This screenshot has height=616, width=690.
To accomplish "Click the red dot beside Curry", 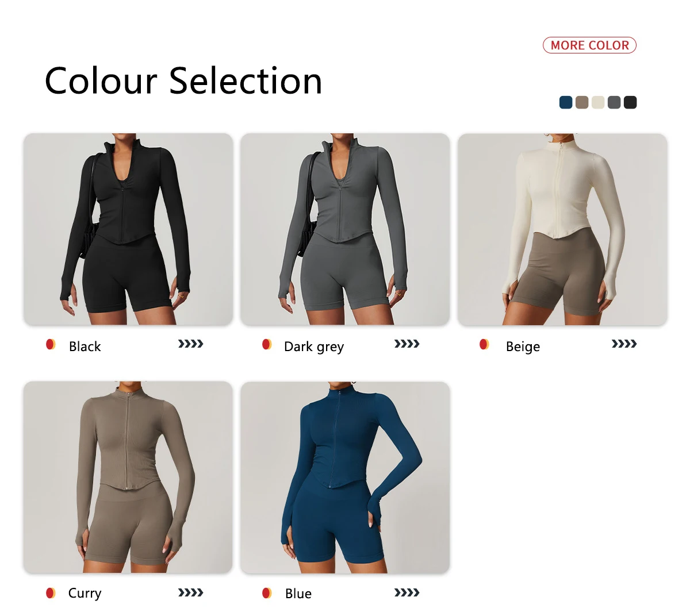I will [51, 592].
